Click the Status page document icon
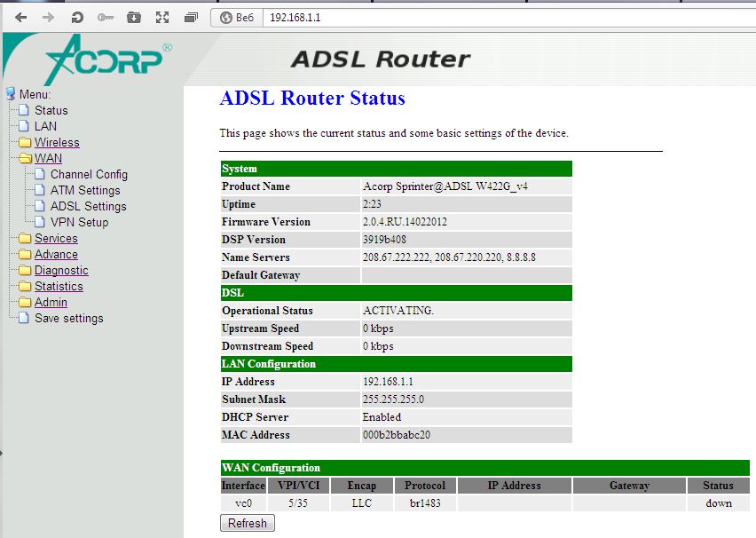The image size is (756, 538). pyautogui.click(x=24, y=110)
